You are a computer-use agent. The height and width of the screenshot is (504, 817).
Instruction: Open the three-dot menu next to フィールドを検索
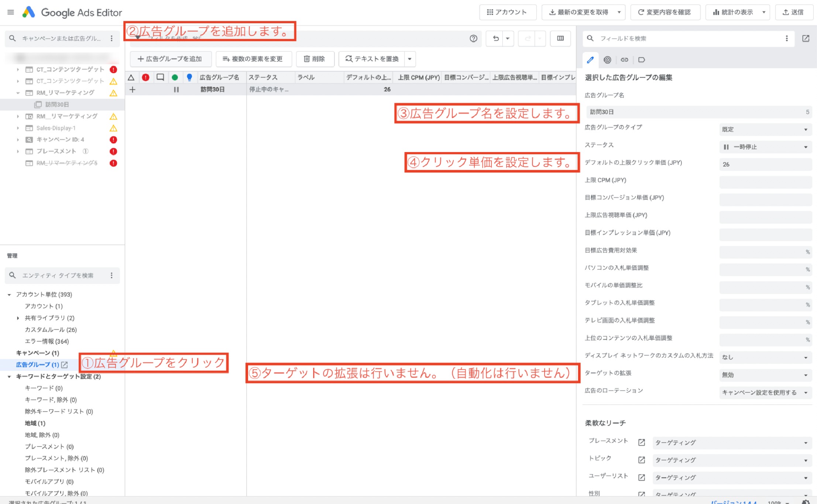coord(786,38)
